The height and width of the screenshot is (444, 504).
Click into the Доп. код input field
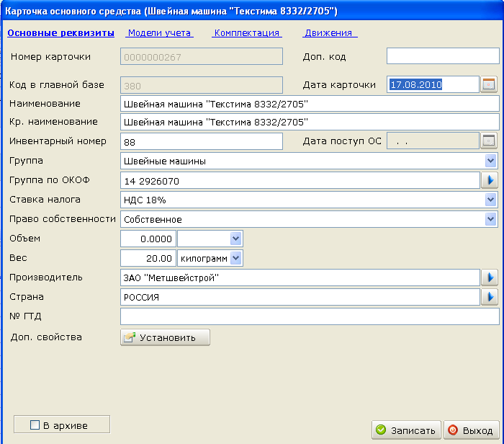(443, 56)
